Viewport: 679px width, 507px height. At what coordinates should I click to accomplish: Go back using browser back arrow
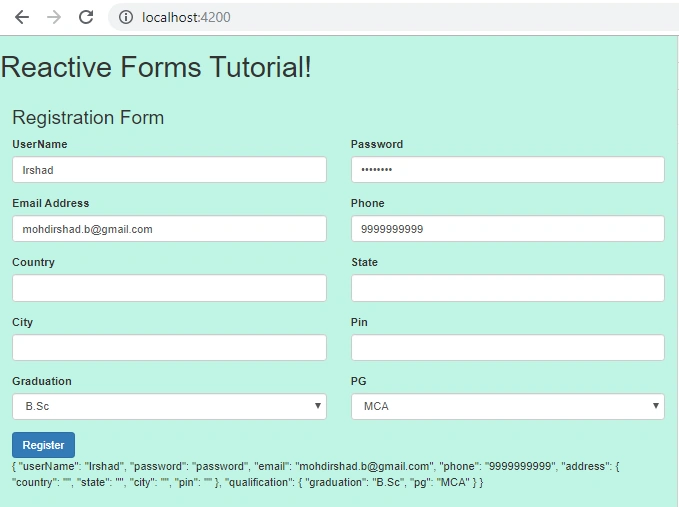[22, 17]
